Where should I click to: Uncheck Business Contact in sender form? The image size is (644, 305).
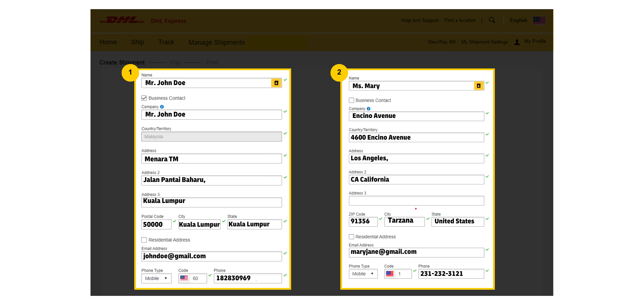pyautogui.click(x=144, y=98)
